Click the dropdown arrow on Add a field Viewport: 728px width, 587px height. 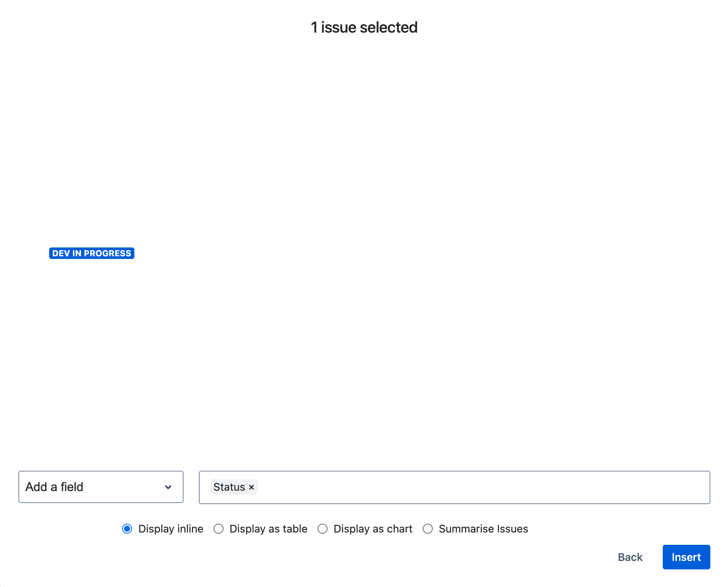pos(168,487)
